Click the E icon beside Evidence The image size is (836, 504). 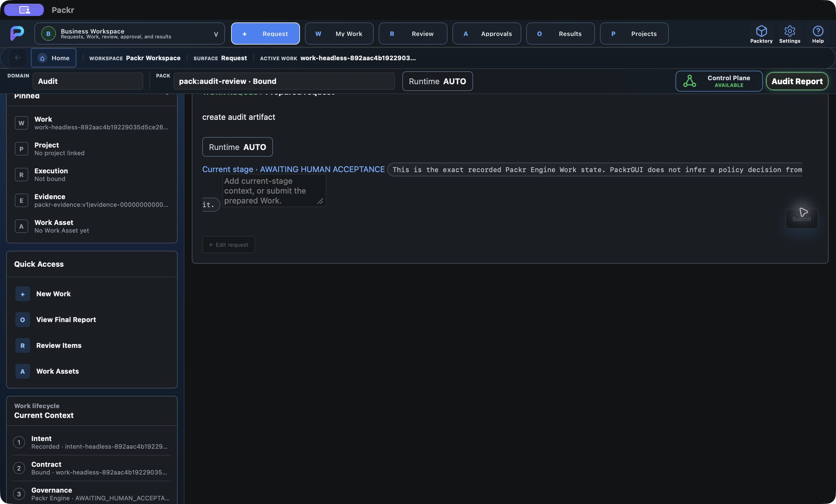[22, 200]
